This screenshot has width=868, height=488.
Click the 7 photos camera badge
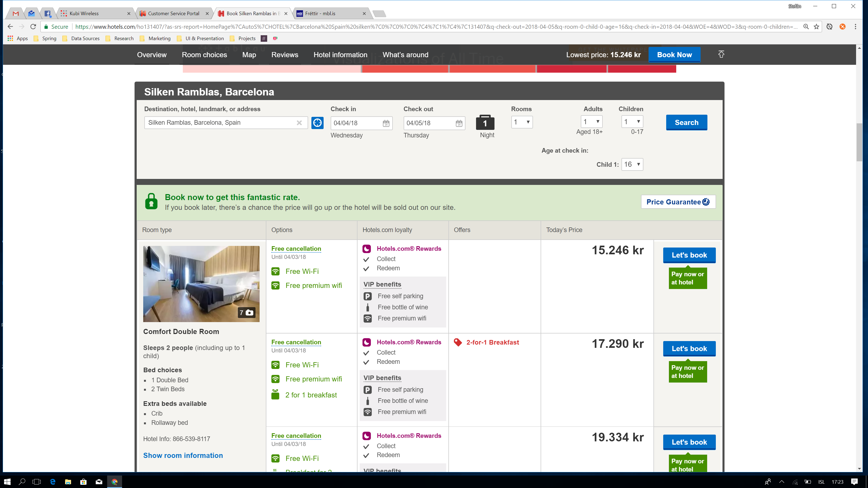click(247, 313)
